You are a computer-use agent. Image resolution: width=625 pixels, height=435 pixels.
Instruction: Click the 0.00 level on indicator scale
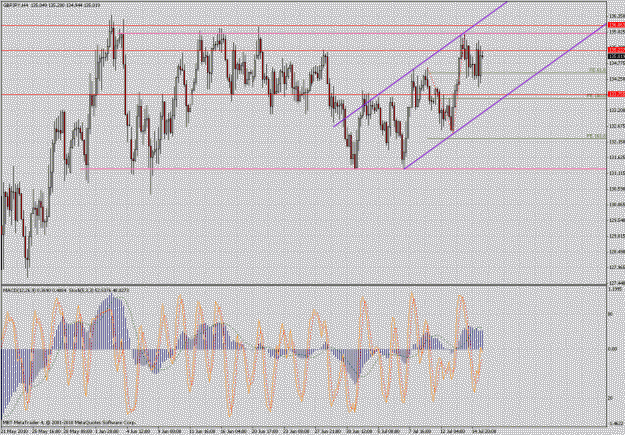(x=614, y=349)
